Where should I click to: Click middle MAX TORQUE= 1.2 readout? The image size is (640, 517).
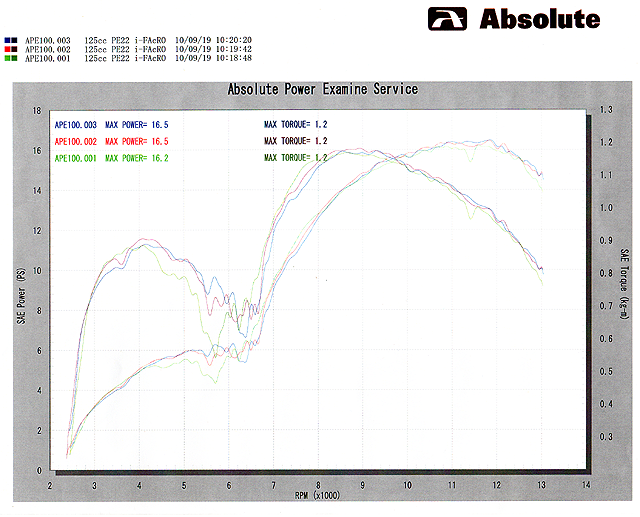(x=296, y=141)
